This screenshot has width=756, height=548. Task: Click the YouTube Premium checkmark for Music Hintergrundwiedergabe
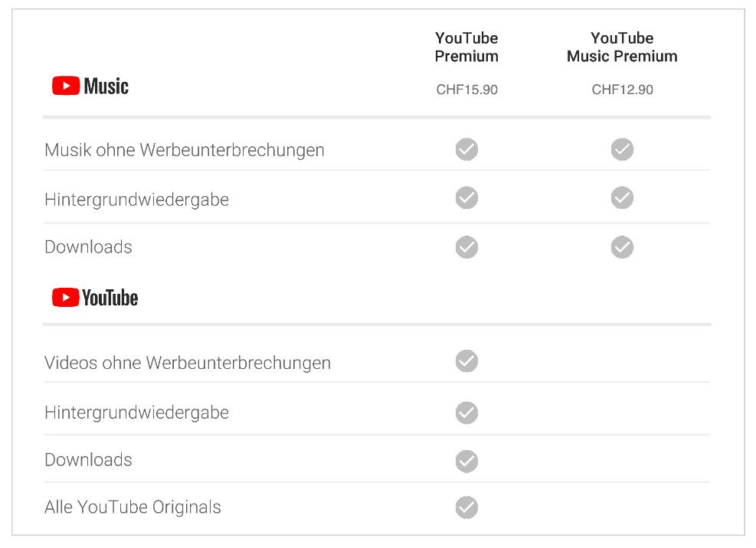click(466, 197)
